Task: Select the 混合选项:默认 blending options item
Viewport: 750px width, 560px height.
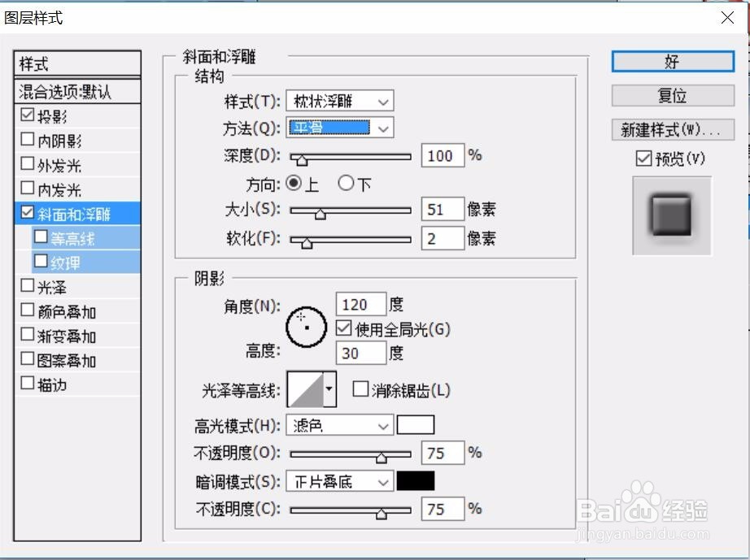Action: pos(77,91)
